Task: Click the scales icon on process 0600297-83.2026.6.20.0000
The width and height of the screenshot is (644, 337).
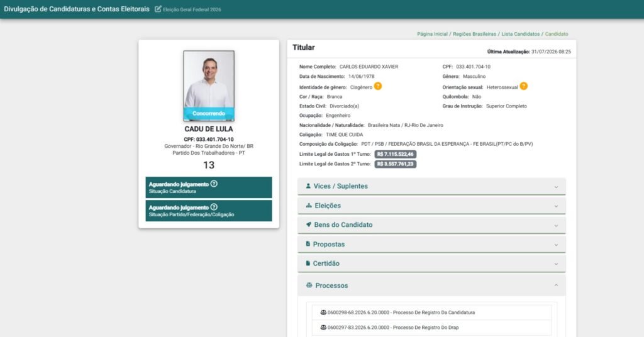Action: tap(323, 328)
